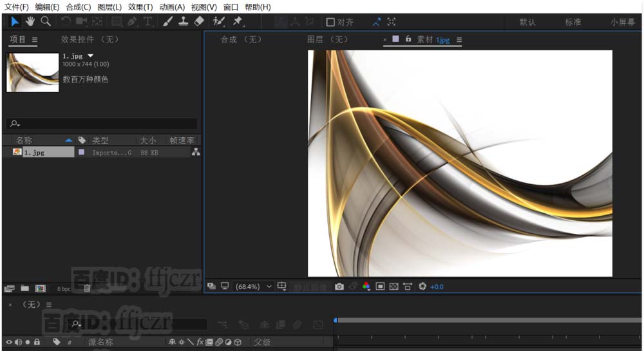Choose the 标准 workspace

tap(573, 22)
